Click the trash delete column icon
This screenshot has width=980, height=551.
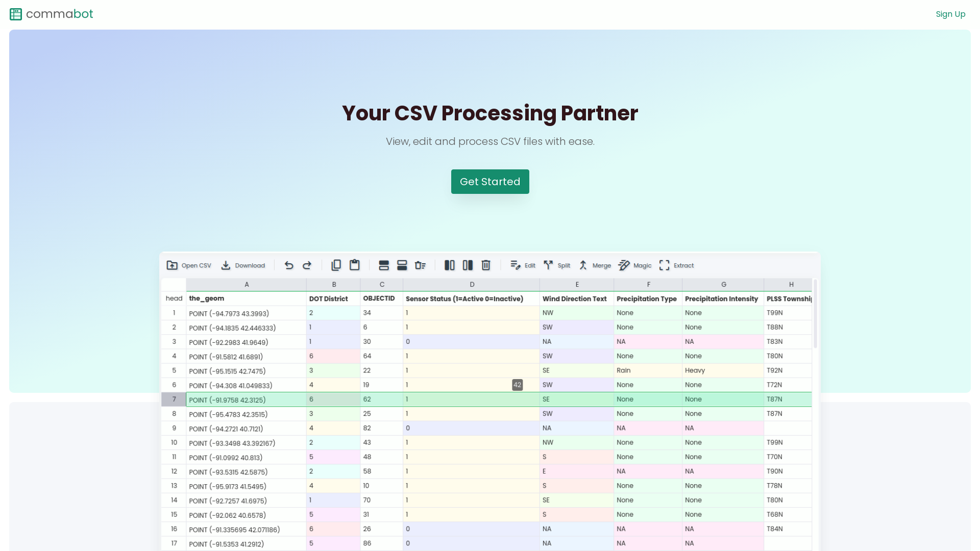pos(486,265)
